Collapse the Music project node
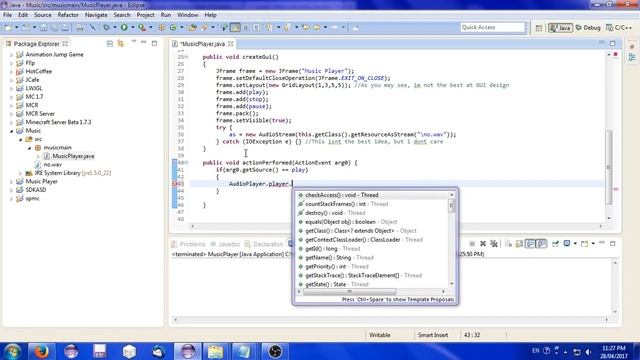Screen dimensions: 640x360 point(11,131)
